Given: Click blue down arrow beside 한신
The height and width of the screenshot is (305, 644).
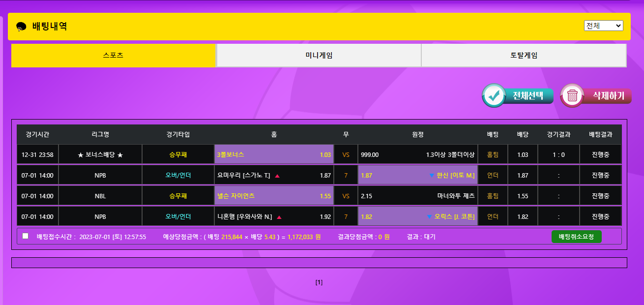Looking at the screenshot, I should [432, 176].
